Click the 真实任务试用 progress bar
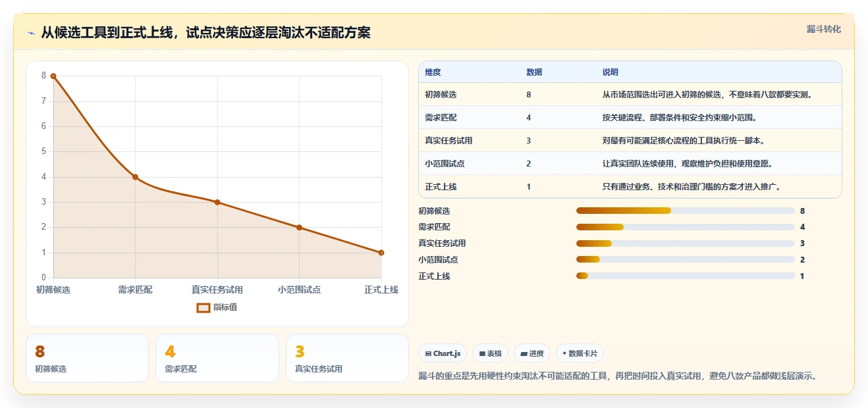The height and width of the screenshot is (408, 868). point(685,243)
